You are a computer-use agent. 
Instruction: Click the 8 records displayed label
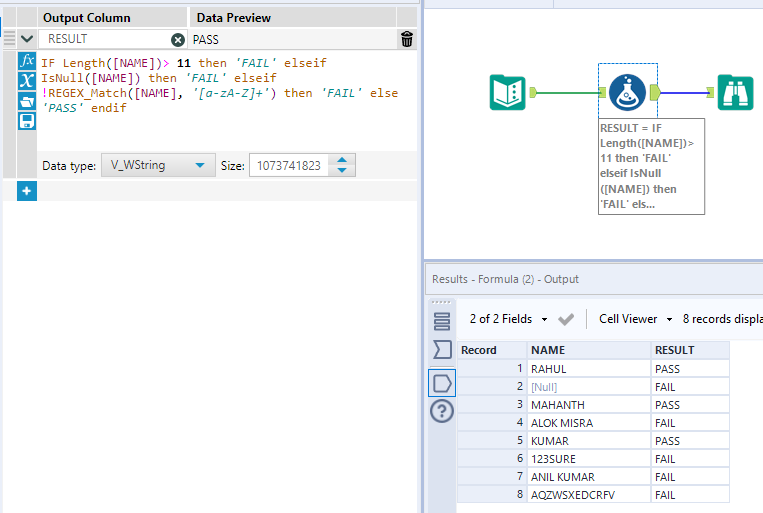click(x=722, y=319)
